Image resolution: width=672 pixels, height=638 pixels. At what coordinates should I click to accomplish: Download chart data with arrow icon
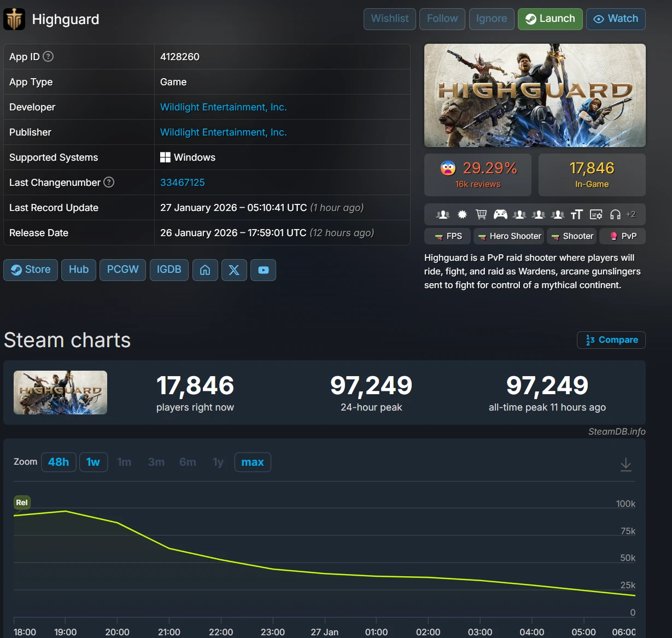tap(626, 465)
